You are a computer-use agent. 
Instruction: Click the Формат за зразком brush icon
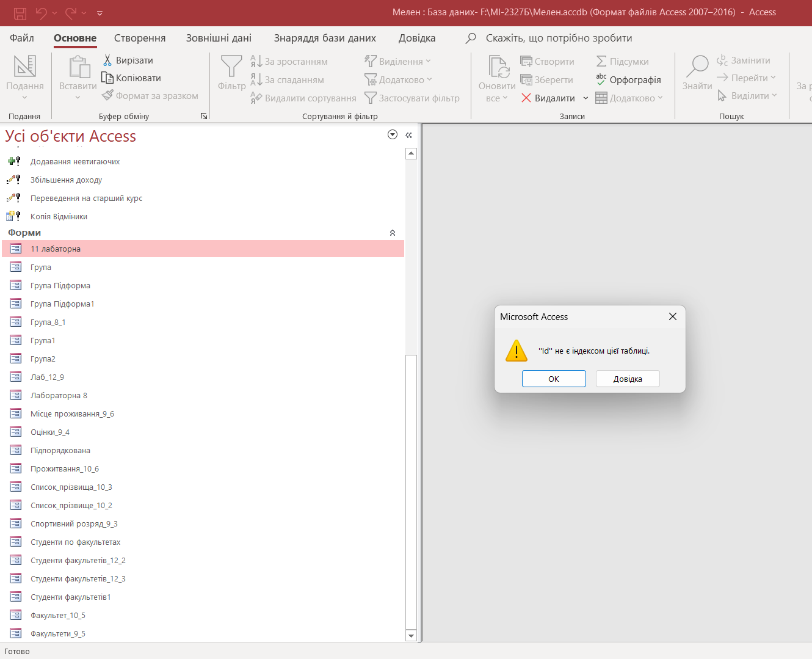[x=107, y=95]
